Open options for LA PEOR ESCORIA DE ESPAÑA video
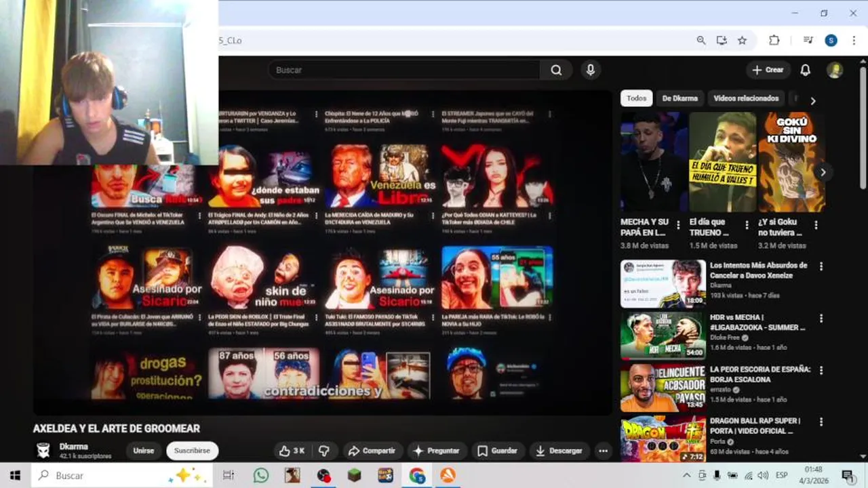 (821, 371)
